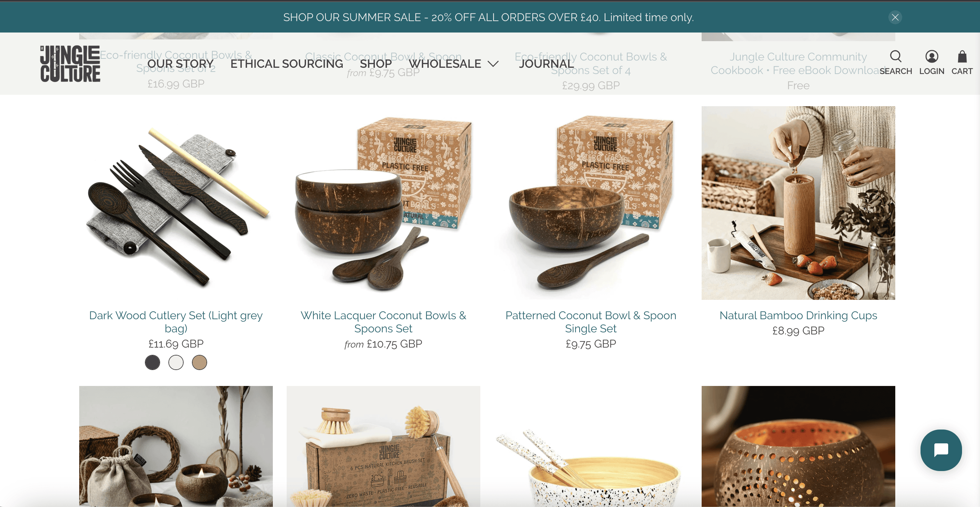Open the Shop menu item
The height and width of the screenshot is (507, 980).
[x=376, y=64]
